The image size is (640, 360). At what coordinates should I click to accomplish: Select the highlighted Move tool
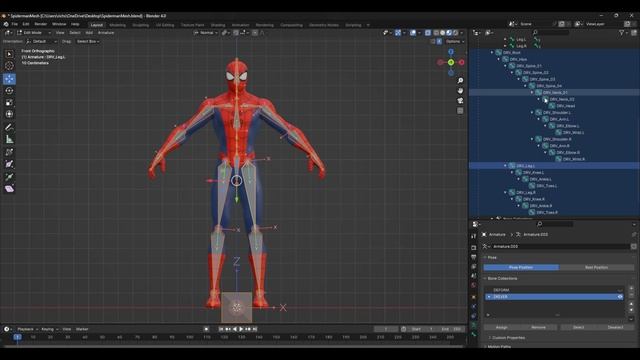[9, 79]
